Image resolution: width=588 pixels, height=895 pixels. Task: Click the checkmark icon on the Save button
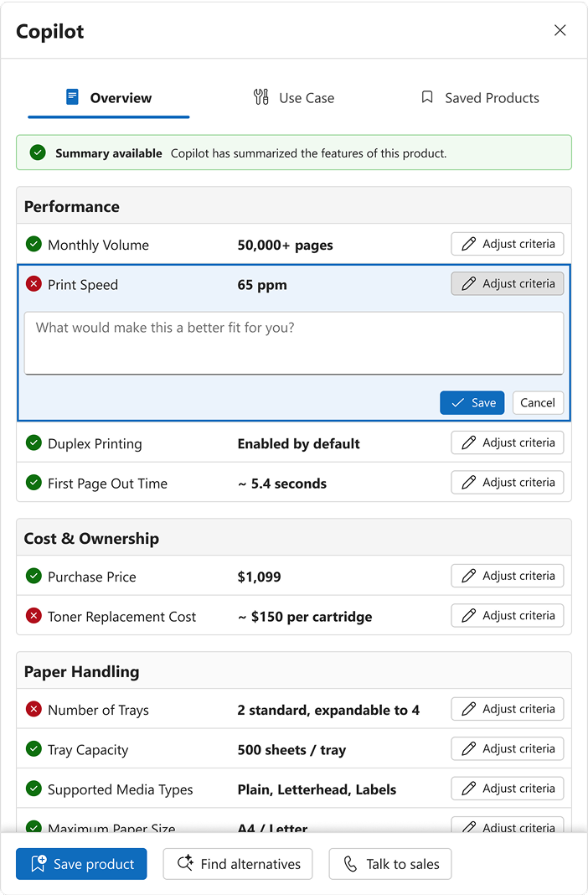click(457, 403)
